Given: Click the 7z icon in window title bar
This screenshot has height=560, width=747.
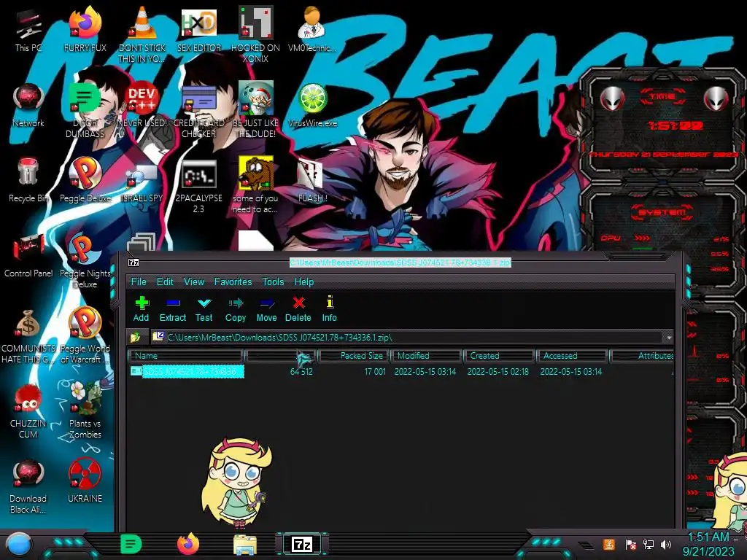Looking at the screenshot, I should (x=134, y=262).
